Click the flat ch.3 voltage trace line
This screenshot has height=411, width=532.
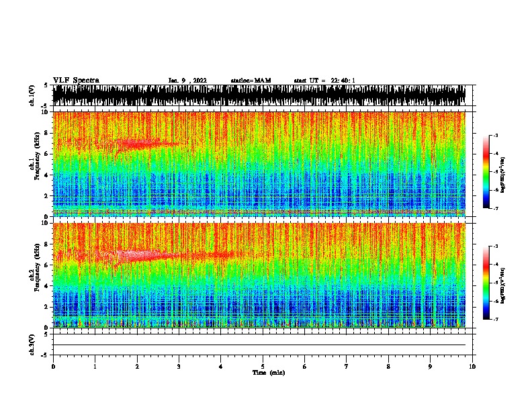[x=259, y=345]
